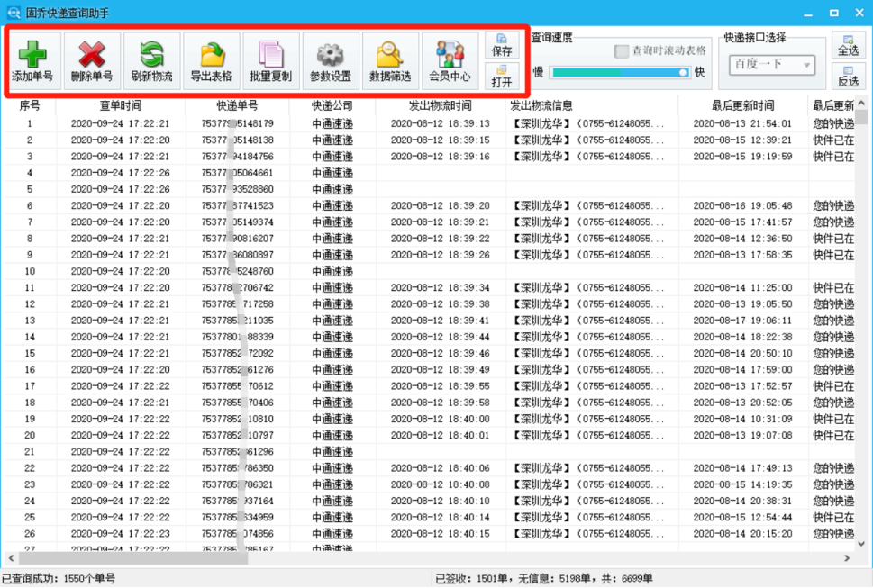The width and height of the screenshot is (873, 588).
Task: Click the 删除单号 delete number icon
Action: [x=91, y=59]
